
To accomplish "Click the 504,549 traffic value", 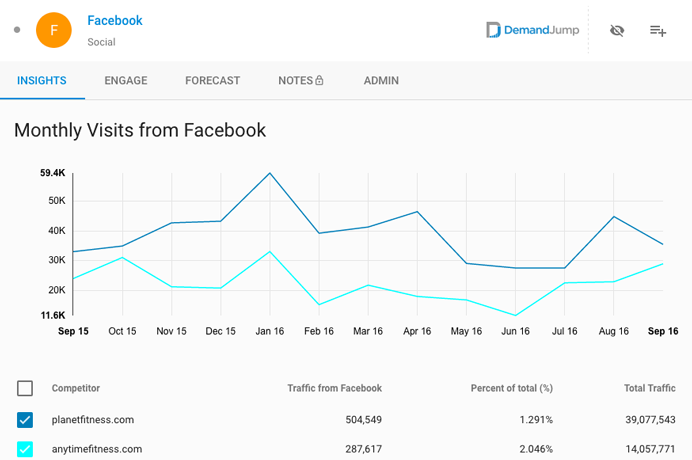I will [x=364, y=420].
